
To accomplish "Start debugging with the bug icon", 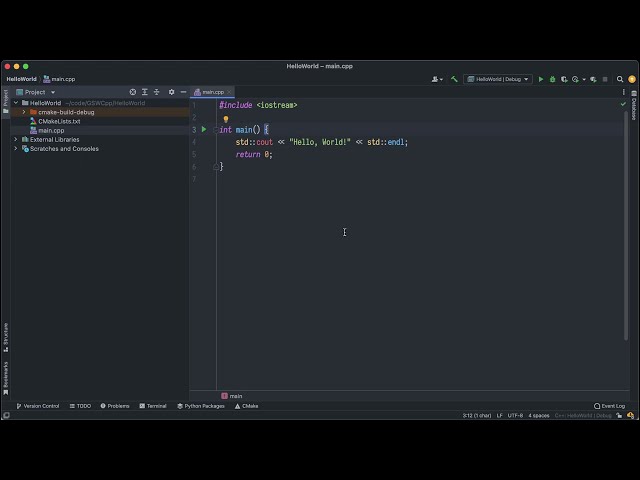I will [553, 79].
